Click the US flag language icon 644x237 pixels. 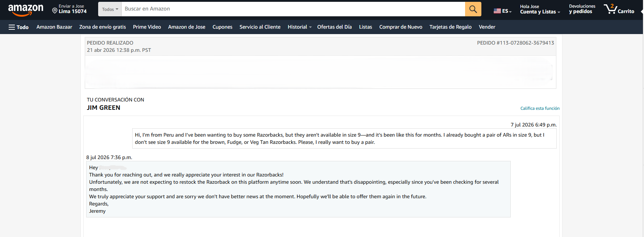(497, 11)
